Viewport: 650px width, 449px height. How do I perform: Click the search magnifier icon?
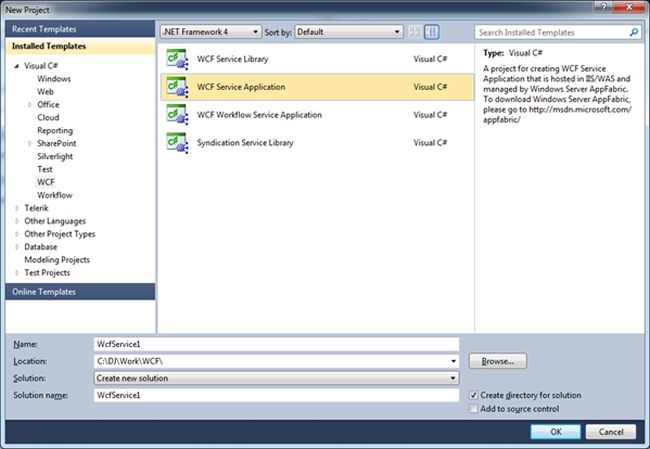(634, 32)
